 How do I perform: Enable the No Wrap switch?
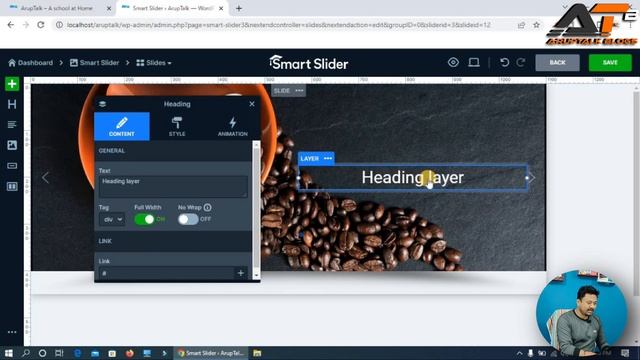coord(188,220)
